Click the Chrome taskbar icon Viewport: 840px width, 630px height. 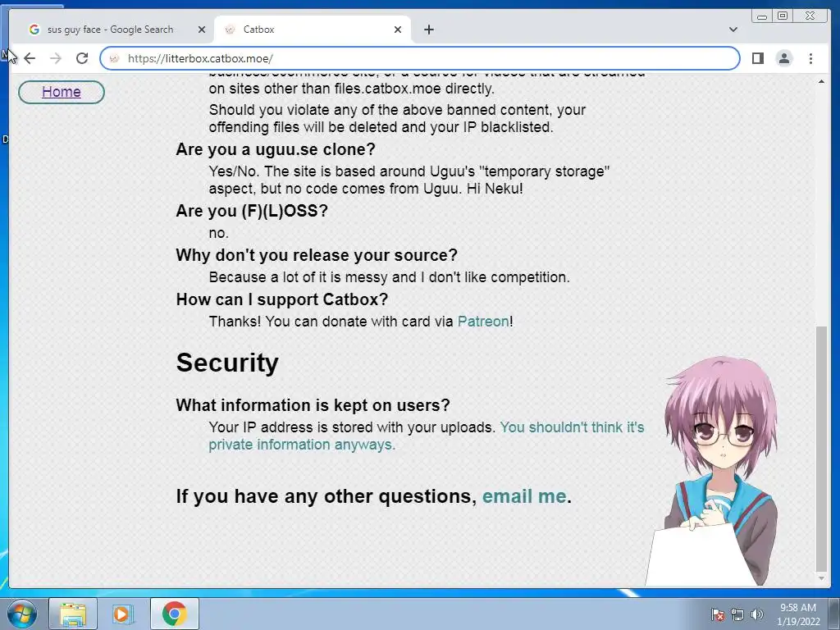coord(174,614)
